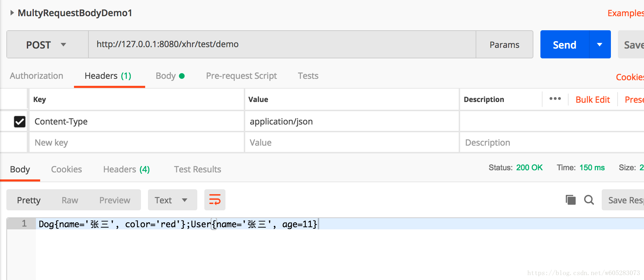Open the response Headers (4) tab
The image size is (644, 280).
(126, 170)
